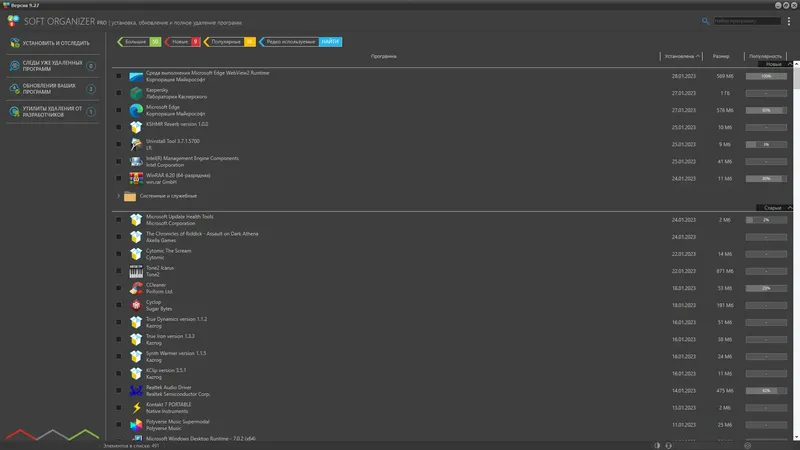Click the program search input field
This screenshot has height=450, width=800.
[x=747, y=21]
